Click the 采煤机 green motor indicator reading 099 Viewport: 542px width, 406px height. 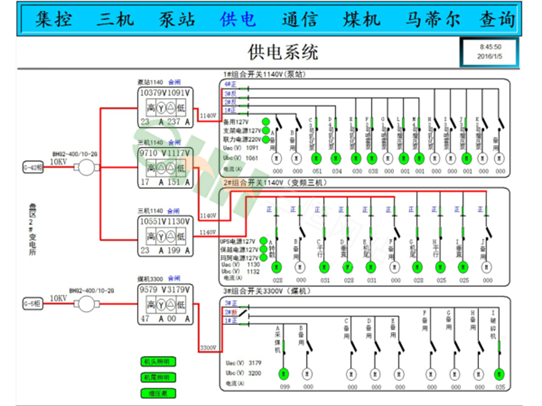pyautogui.click(x=284, y=374)
